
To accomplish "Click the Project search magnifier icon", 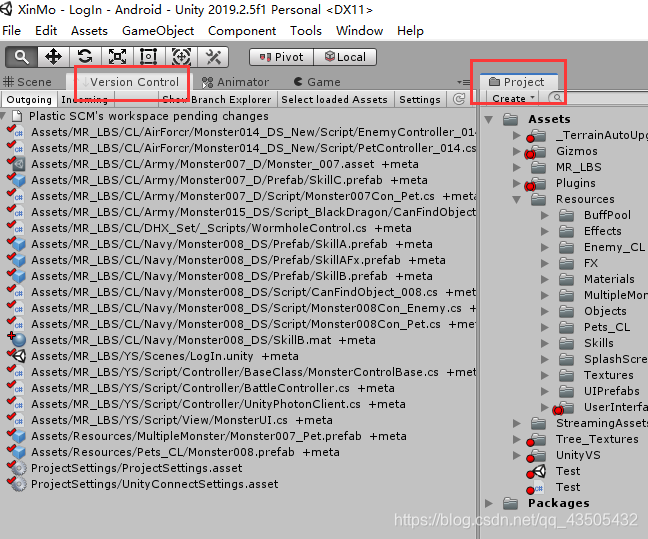I will tap(557, 98).
